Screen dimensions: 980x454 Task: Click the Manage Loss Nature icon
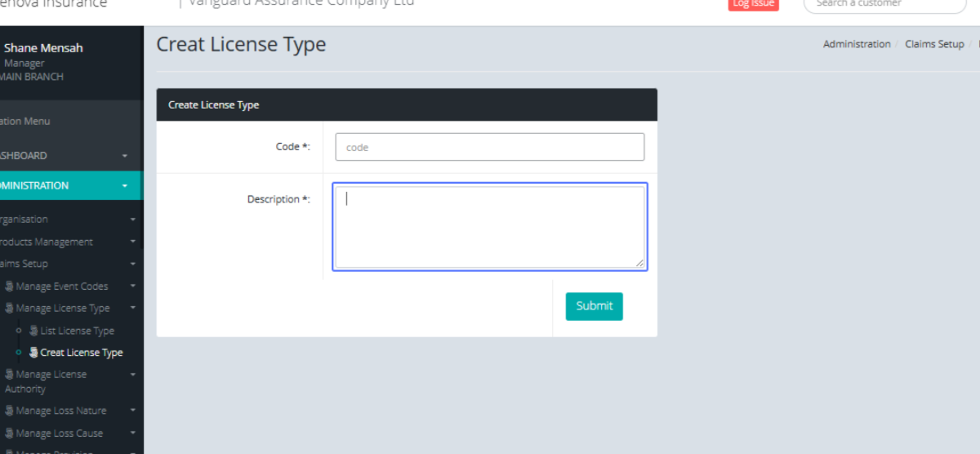(x=9, y=411)
